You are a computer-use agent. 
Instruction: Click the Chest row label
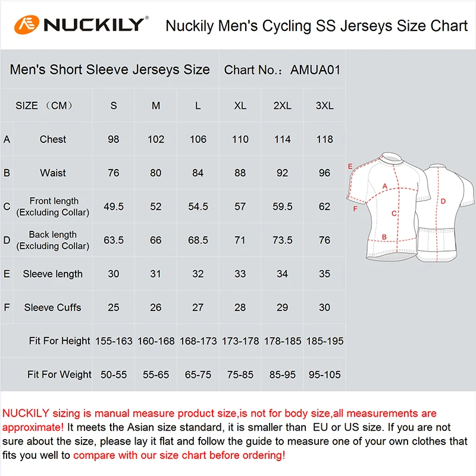point(53,139)
